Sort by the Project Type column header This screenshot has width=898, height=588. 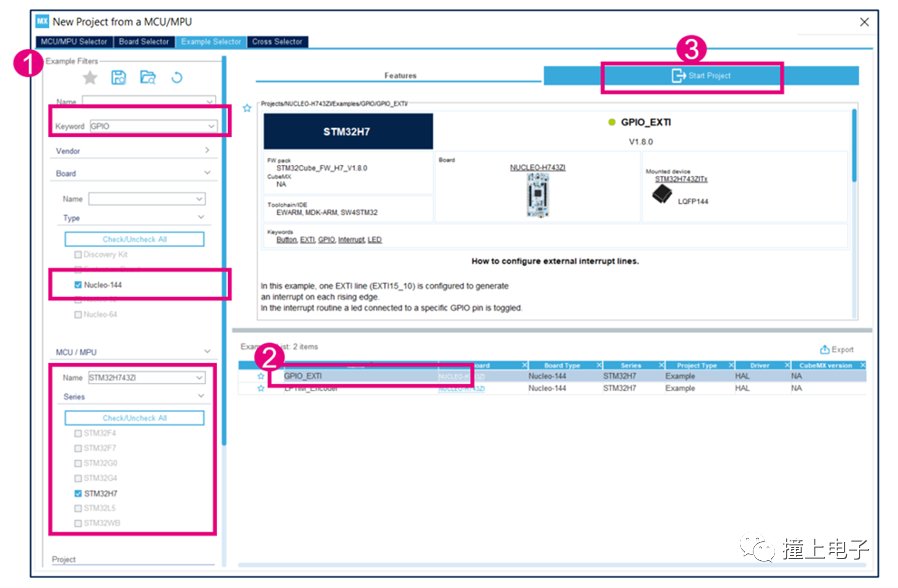tap(696, 365)
